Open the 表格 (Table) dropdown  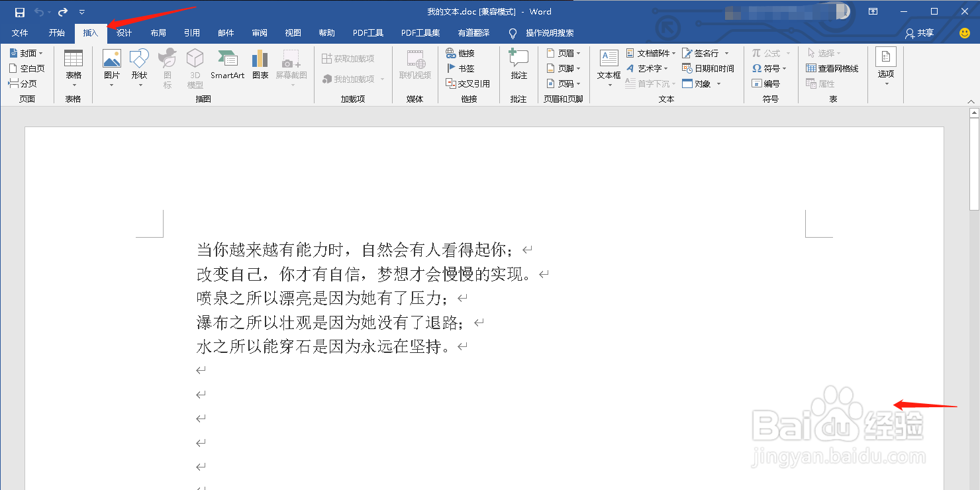click(x=73, y=68)
